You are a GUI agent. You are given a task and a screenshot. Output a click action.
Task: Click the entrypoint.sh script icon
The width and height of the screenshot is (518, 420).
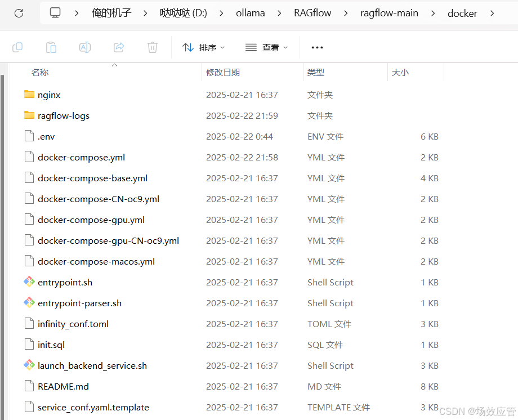coord(29,282)
